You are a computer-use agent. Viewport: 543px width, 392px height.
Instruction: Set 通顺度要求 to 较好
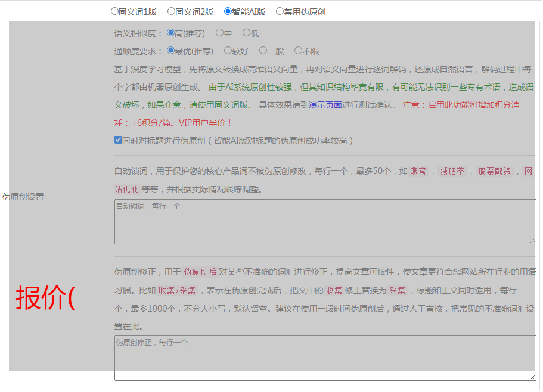228,51
